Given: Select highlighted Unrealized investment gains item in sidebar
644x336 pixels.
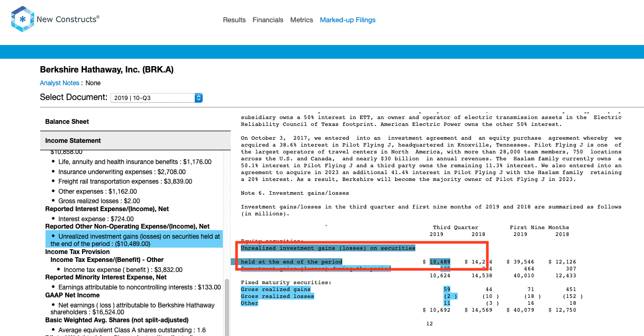Looking at the screenshot, I should pos(134,240).
